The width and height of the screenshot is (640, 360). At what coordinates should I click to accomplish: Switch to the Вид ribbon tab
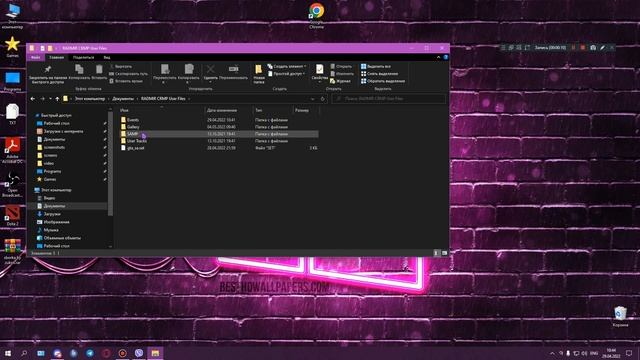[107, 57]
